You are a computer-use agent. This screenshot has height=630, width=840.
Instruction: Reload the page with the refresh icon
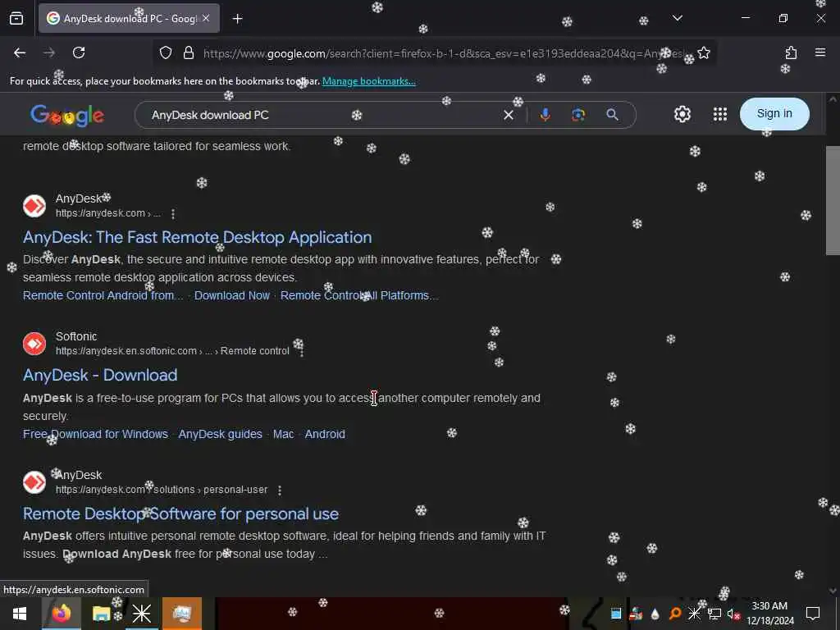tap(79, 52)
